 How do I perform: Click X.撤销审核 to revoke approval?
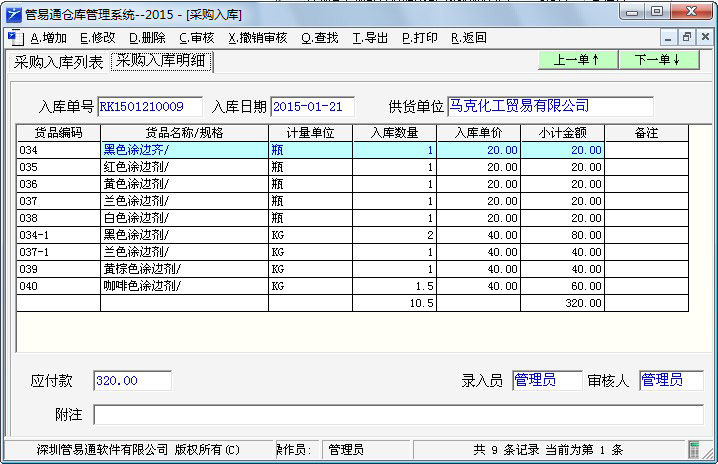257,38
